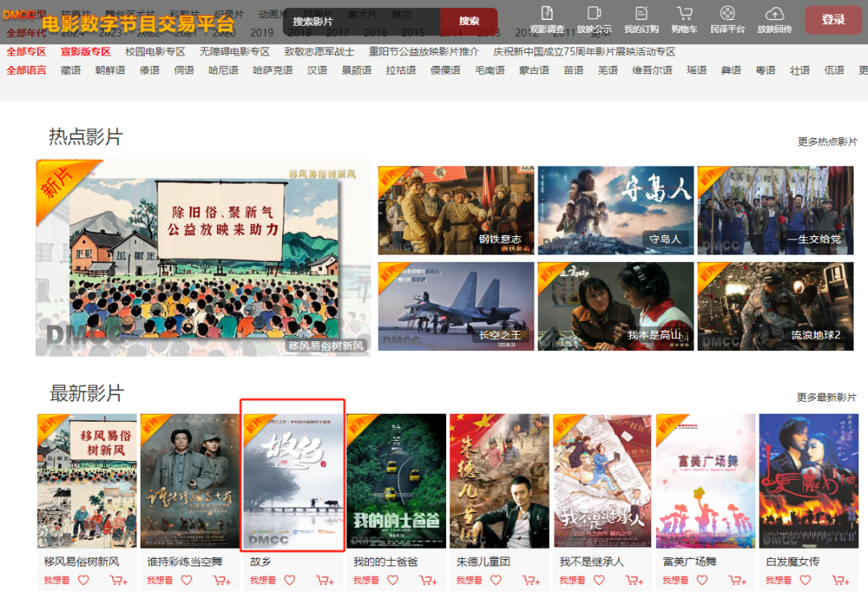This screenshot has height=592, width=868.
Task: Filter films by 蒙古语
Action: click(x=534, y=70)
